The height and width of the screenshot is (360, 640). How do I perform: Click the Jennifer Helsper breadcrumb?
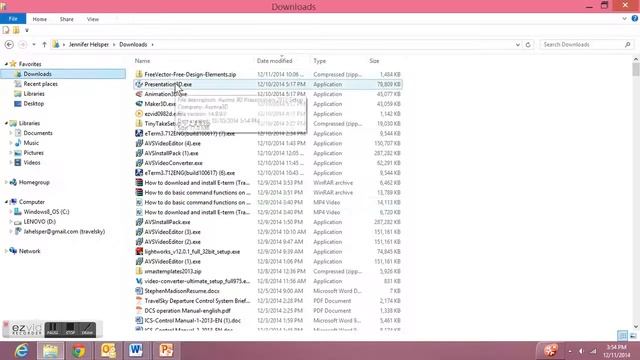89,44
